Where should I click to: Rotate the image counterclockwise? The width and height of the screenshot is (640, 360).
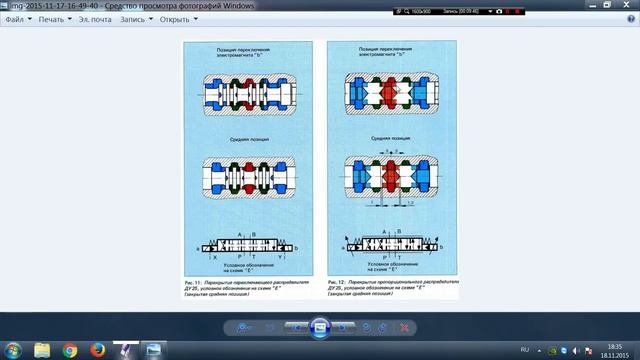tap(367, 328)
